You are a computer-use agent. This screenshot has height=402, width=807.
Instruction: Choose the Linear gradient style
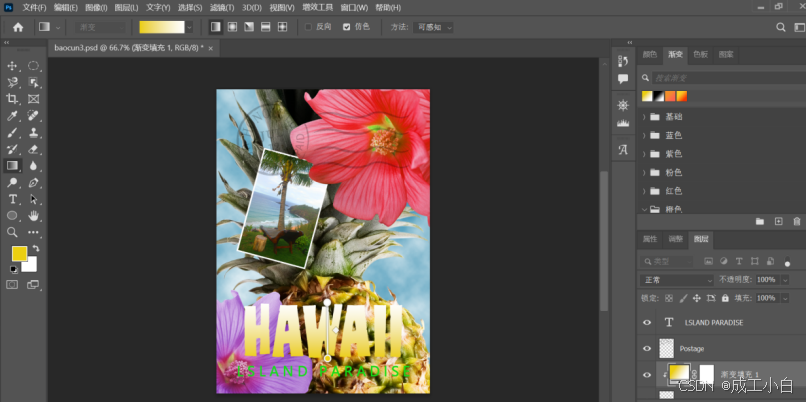pyautogui.click(x=216, y=27)
